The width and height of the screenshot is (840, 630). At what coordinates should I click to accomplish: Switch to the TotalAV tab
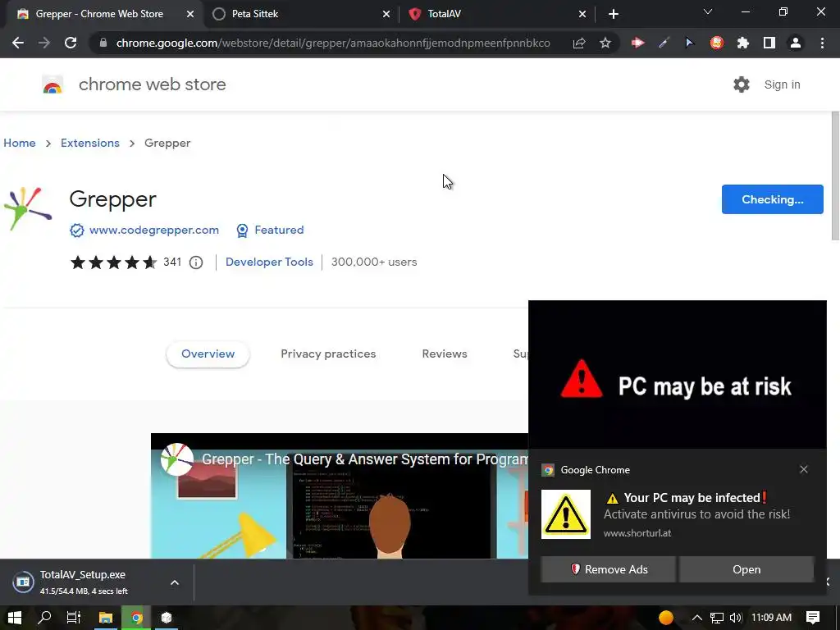pos(498,14)
